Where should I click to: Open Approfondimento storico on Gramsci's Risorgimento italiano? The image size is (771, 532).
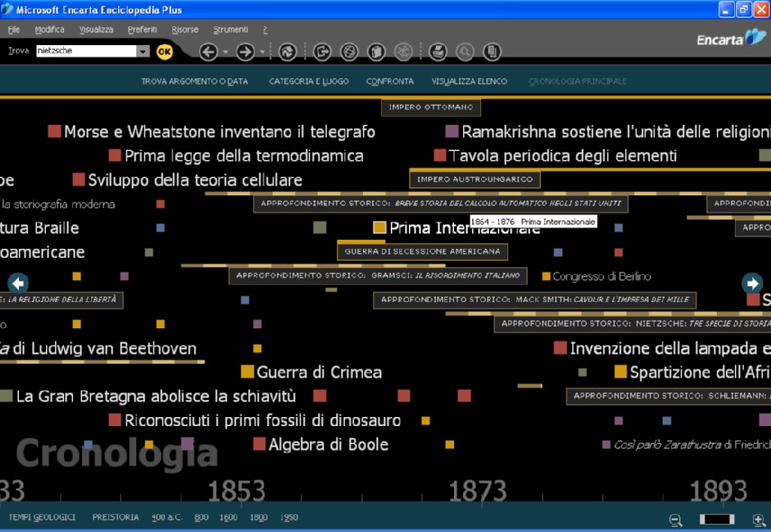[x=378, y=275]
